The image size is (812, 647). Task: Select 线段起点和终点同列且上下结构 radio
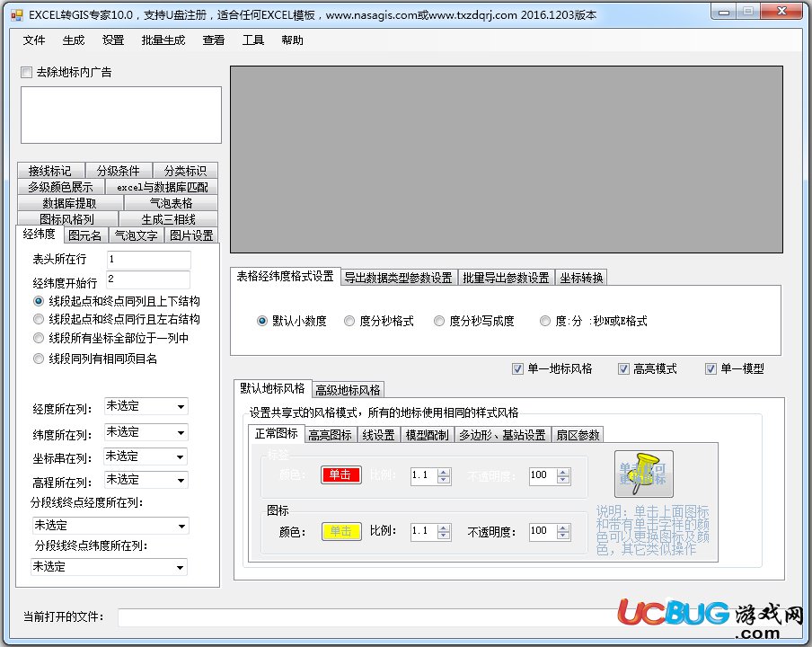point(39,301)
